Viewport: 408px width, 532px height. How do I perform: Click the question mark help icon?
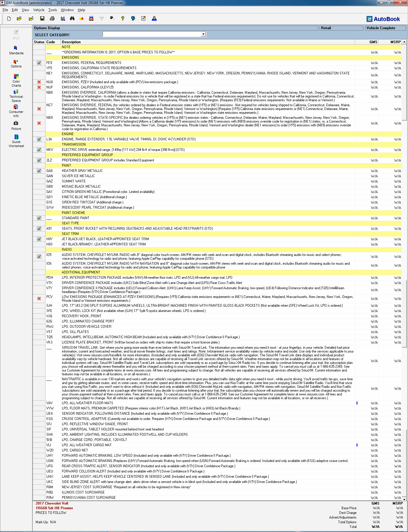click(x=123, y=19)
